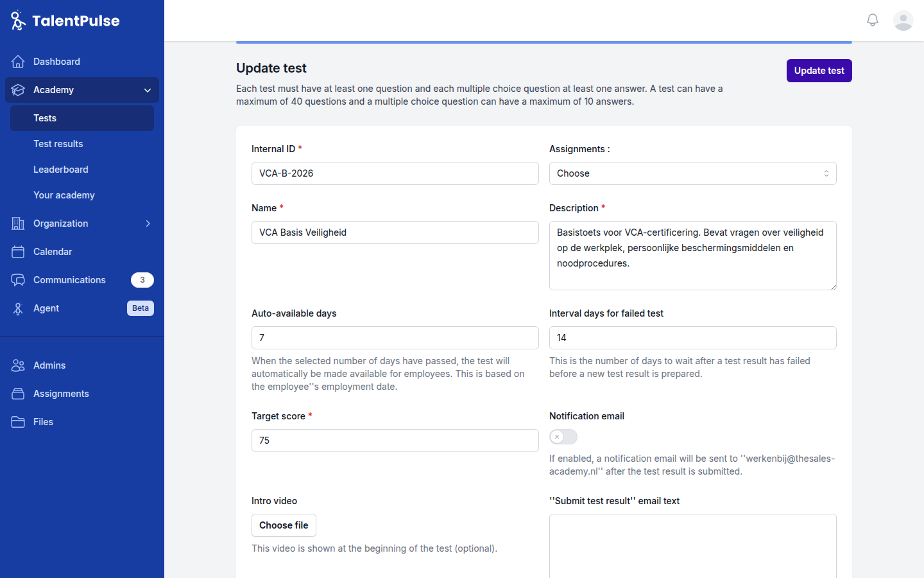Click the Calendar icon in sidebar
924x578 pixels.
18,252
